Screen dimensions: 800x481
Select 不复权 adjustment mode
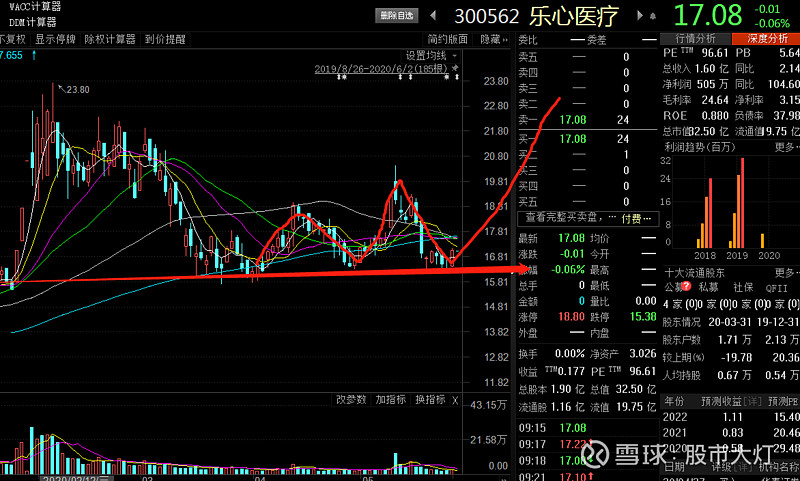(12, 39)
